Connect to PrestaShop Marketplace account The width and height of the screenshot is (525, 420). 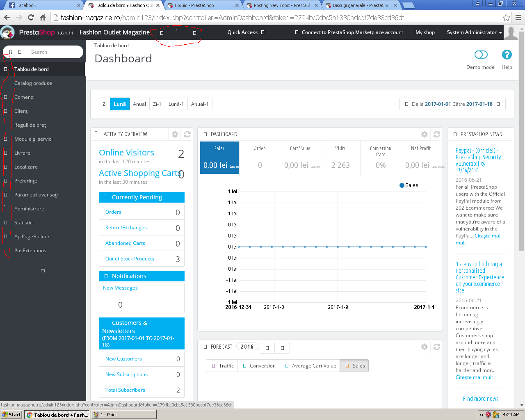pyautogui.click(x=349, y=32)
